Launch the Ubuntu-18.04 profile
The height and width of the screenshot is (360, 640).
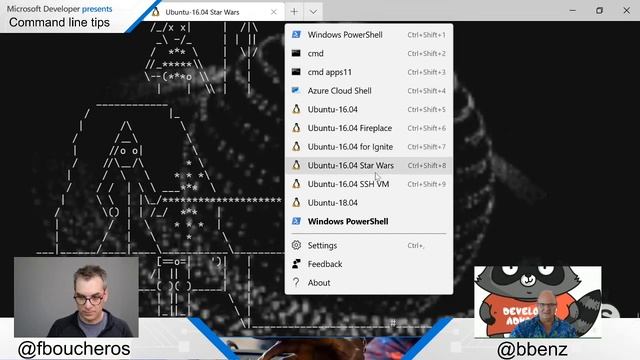(369, 202)
